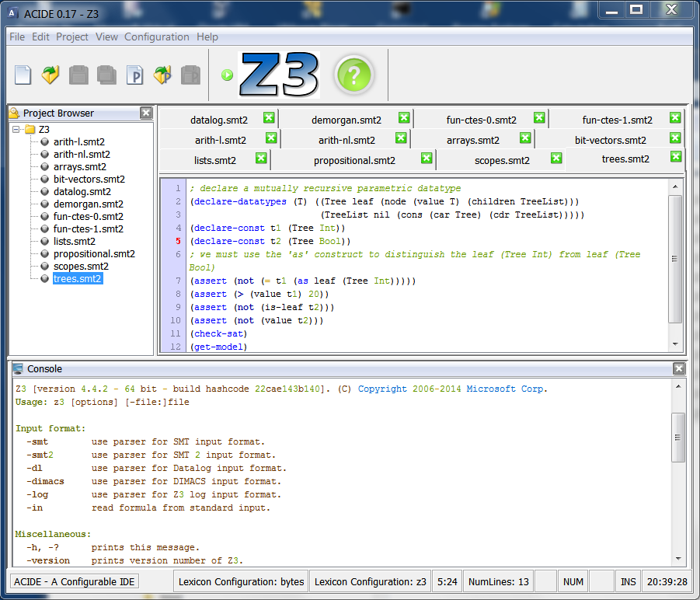Switch to the fun-ctes-0.smt2 tab
This screenshot has height=600, width=700.
[x=481, y=120]
